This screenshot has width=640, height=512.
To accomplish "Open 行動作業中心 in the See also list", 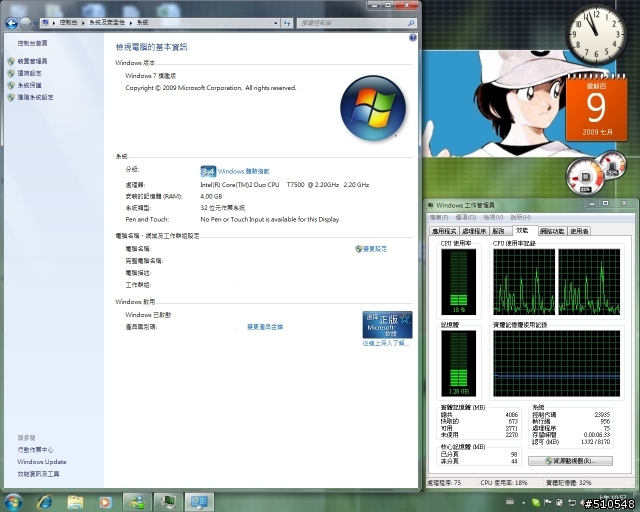I will tap(35, 450).
